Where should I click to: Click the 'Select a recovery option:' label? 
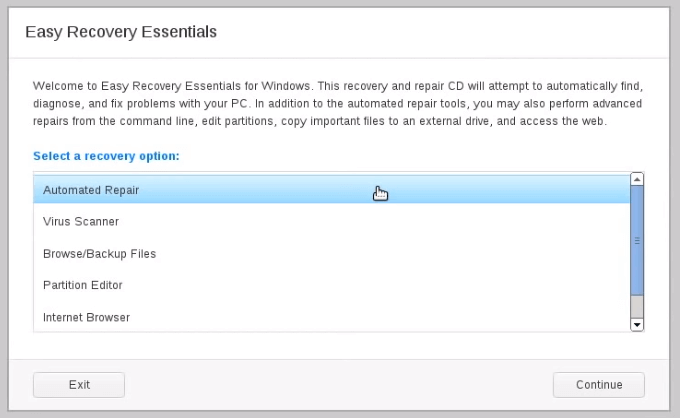tap(106, 157)
